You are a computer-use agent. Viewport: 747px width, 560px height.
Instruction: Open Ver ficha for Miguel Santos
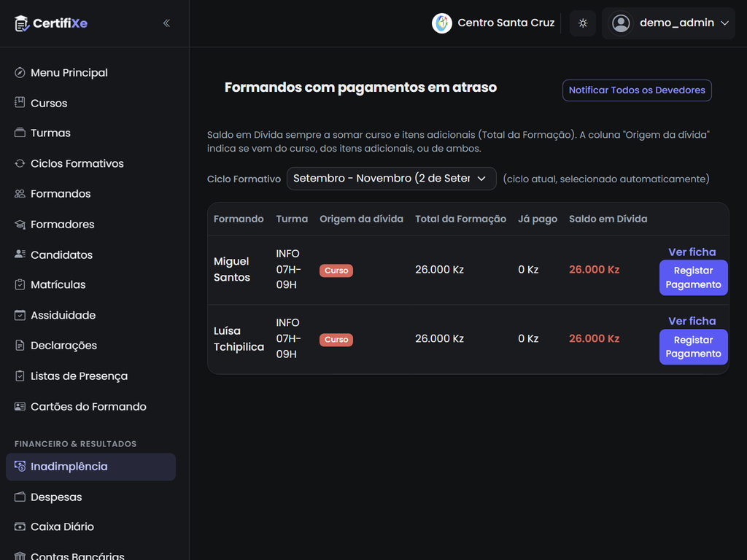pos(692,252)
